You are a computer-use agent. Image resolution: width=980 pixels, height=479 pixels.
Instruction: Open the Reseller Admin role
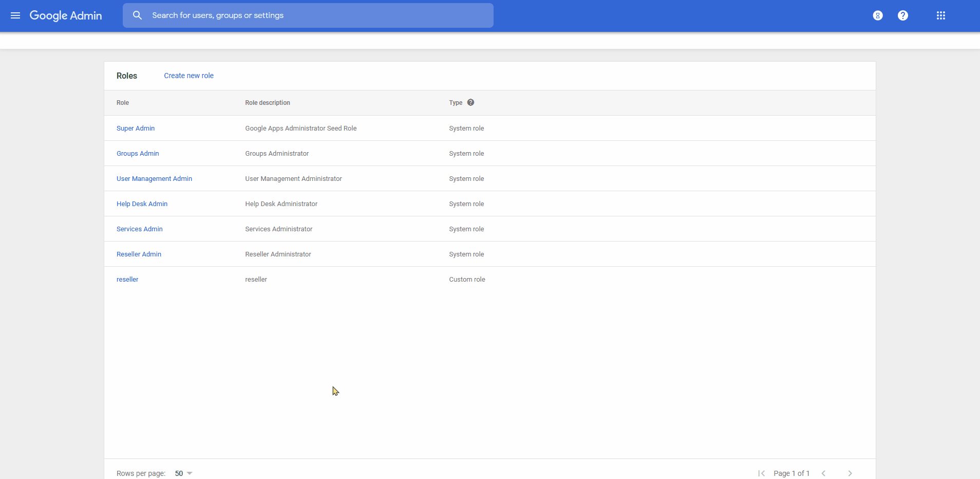[139, 254]
